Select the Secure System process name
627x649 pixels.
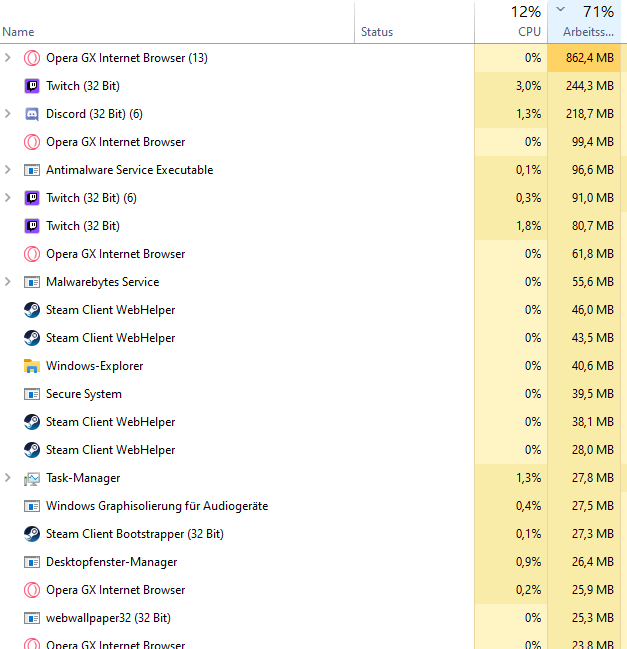84,394
